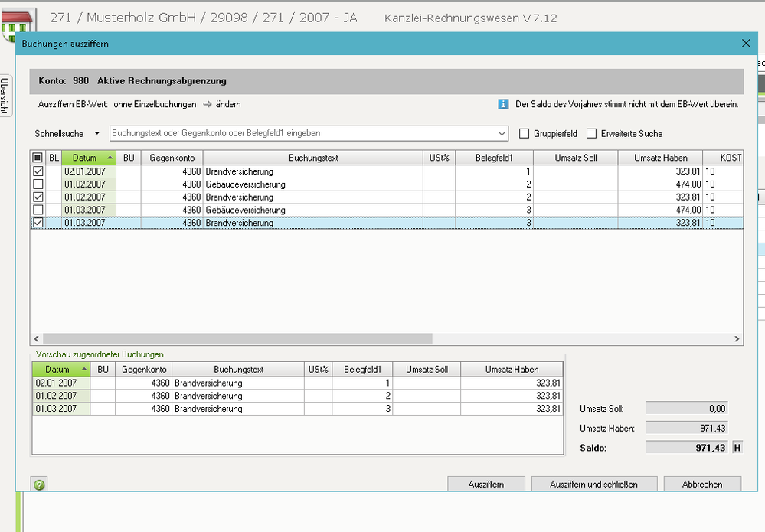The image size is (765, 532).
Task: Check the 01.03.2007 Gebäudeversicherung row
Action: pos(38,210)
